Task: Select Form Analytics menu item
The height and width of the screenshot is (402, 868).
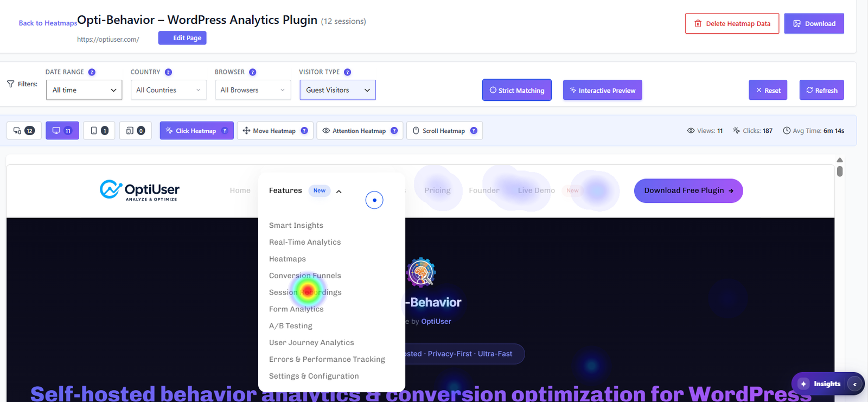Action: click(296, 309)
